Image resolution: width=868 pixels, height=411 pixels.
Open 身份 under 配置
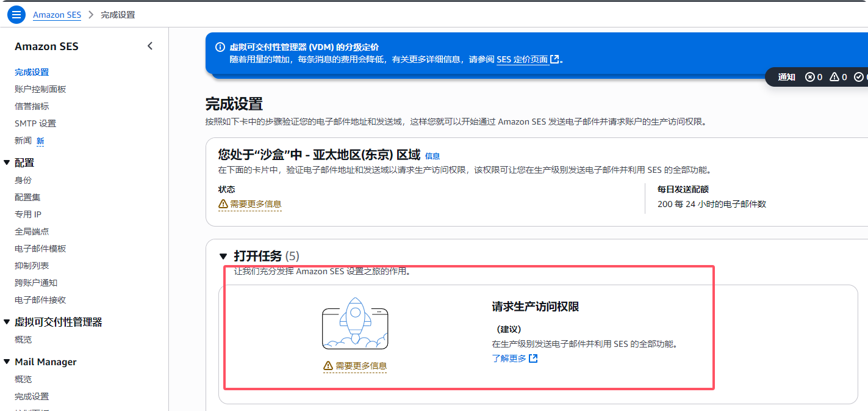[23, 180]
